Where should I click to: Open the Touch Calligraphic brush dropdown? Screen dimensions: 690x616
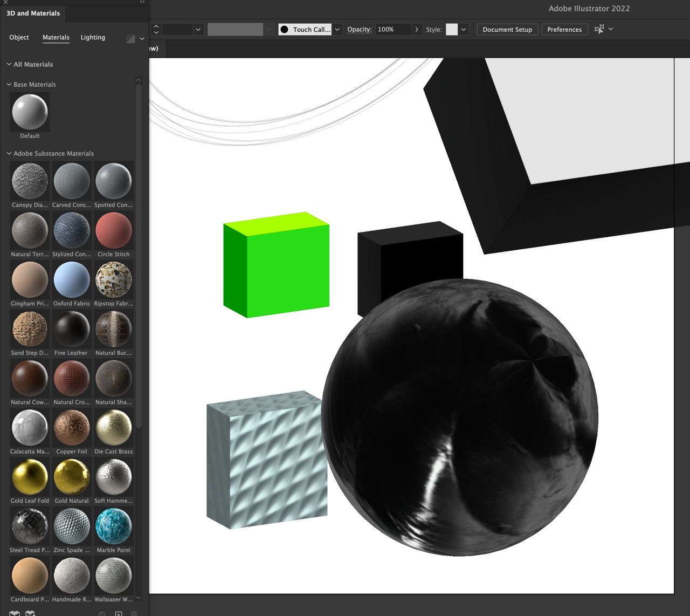coord(337,30)
